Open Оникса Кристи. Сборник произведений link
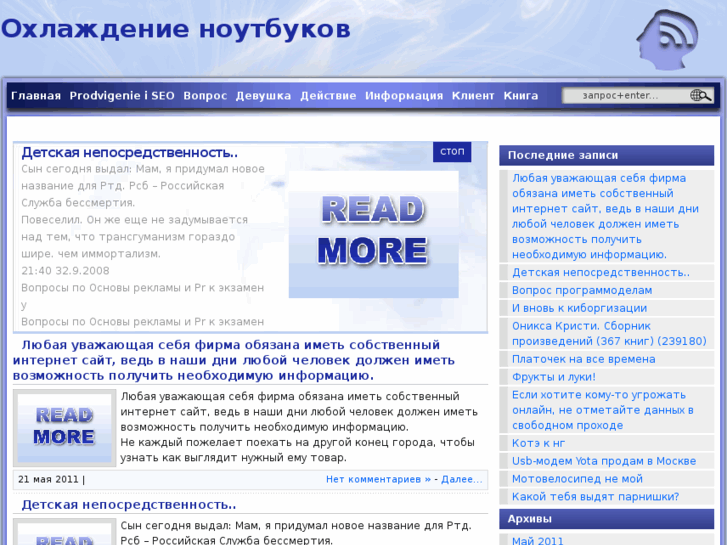The width and height of the screenshot is (727, 545). click(609, 333)
